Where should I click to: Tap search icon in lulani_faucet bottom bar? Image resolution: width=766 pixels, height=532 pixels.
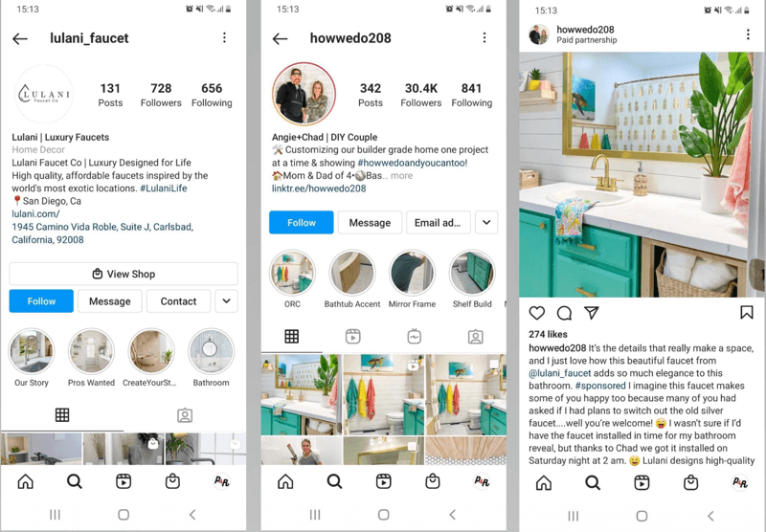coord(75,481)
